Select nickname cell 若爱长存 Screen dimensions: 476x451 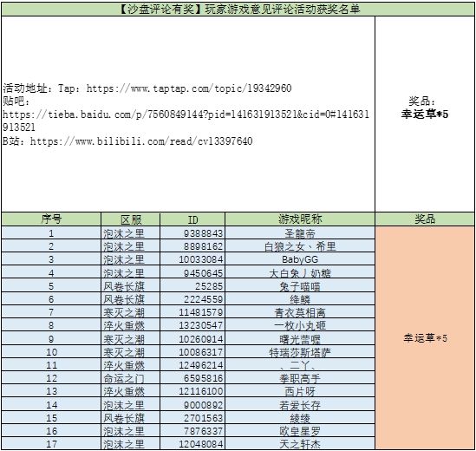click(300, 405)
